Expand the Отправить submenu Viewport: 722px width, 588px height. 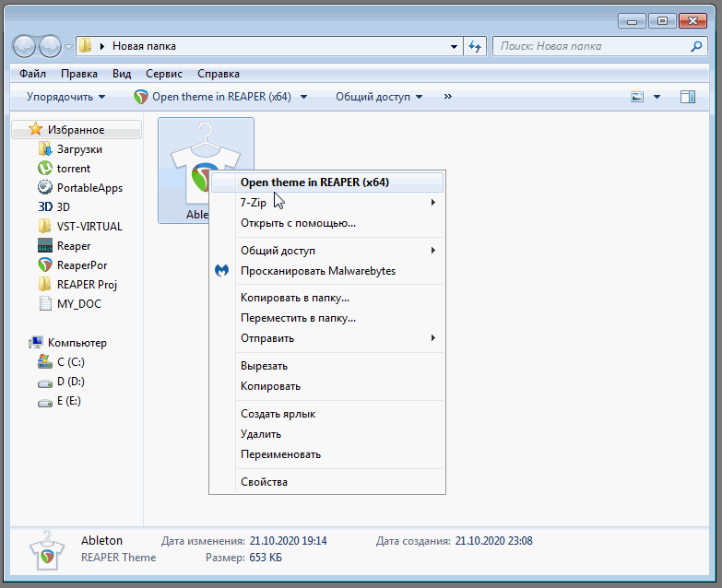(327, 338)
